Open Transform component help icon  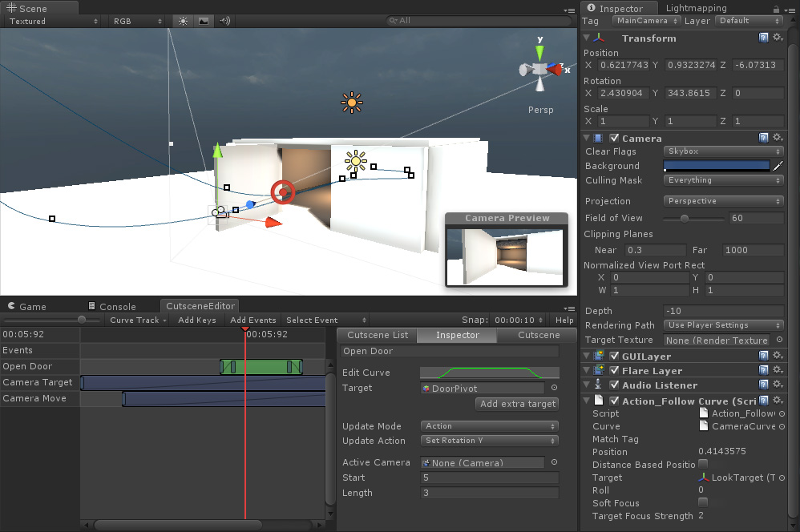763,38
